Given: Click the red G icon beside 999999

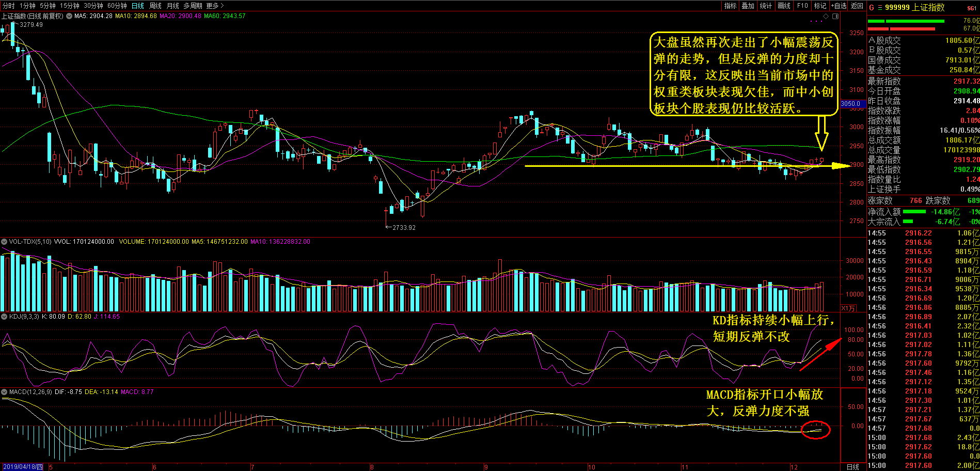Looking at the screenshot, I should 872,7.
